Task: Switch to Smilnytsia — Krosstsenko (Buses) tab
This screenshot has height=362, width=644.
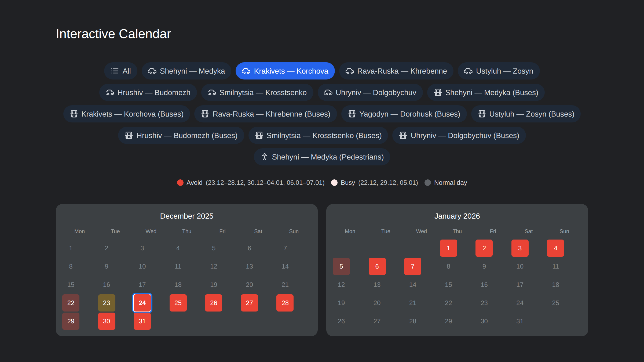Action: (318, 135)
